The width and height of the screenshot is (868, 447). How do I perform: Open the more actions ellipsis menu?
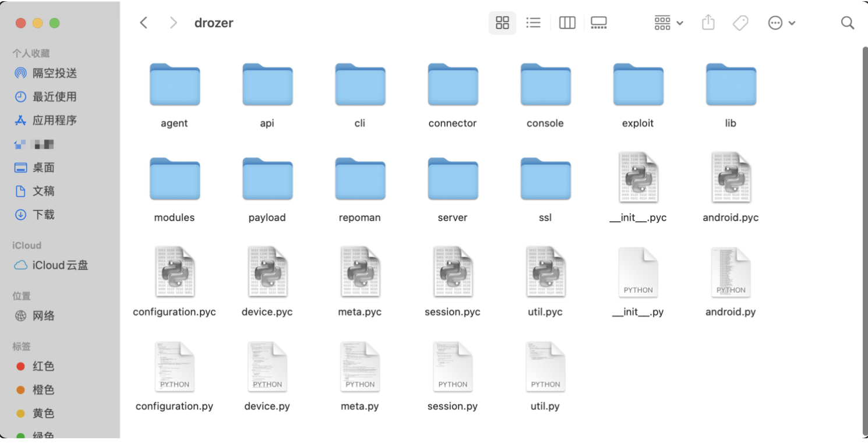coord(781,23)
